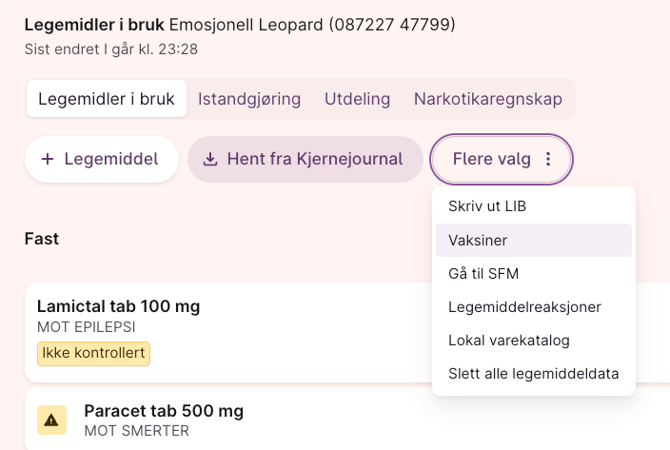Open the Paracet tab 500 mg entry

(163, 411)
